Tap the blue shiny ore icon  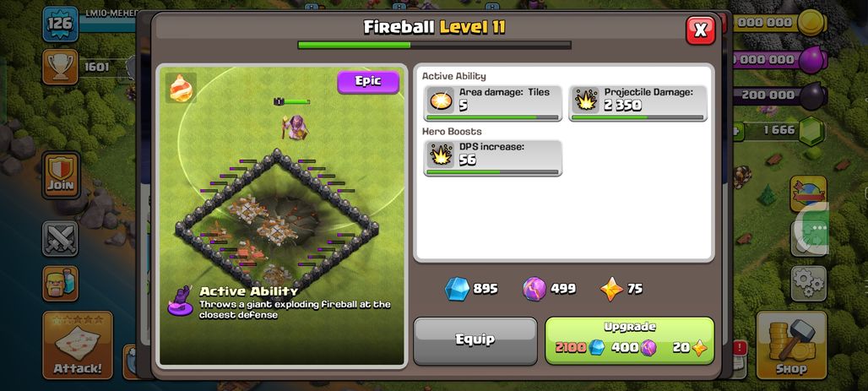pos(458,289)
